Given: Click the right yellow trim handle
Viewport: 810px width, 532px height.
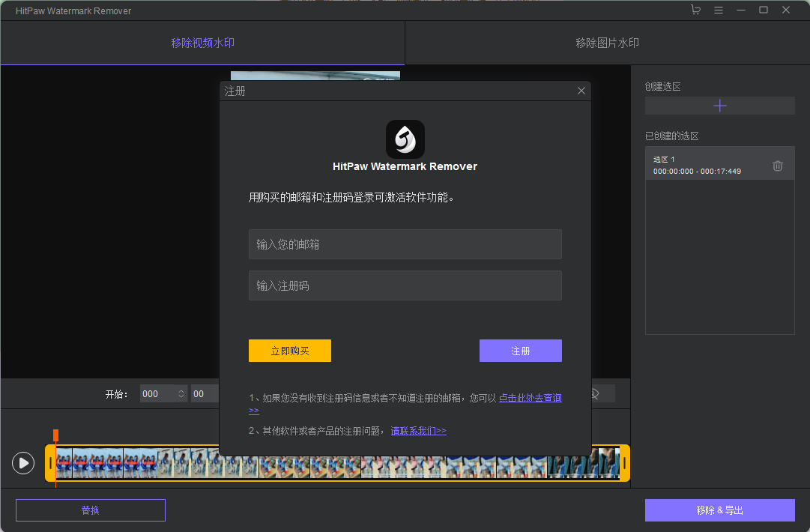Looking at the screenshot, I should tap(625, 463).
